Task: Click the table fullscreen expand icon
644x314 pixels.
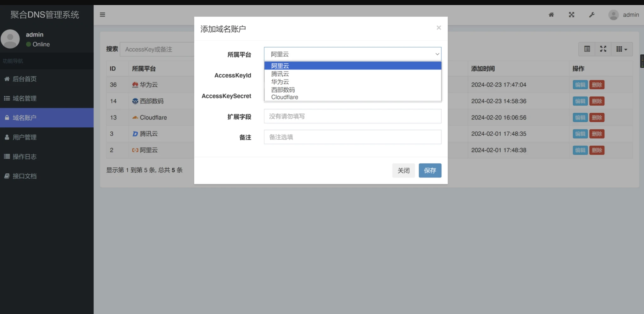Action: [603, 49]
